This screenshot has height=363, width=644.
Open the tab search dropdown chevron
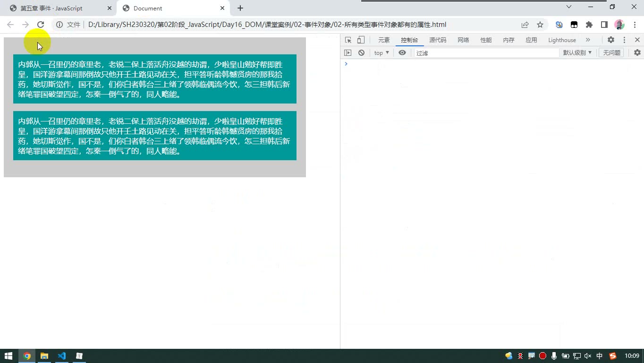coord(569,7)
